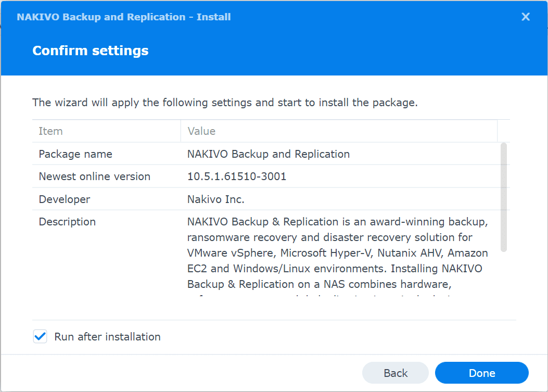This screenshot has height=392, width=548.
Task: Toggle the Run after installation checkbox
Action: (40, 336)
